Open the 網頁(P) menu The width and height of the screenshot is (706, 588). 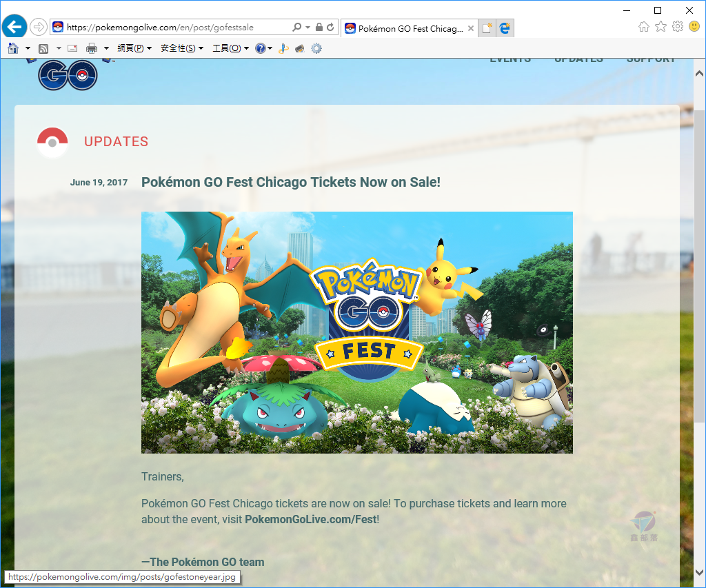pyautogui.click(x=134, y=48)
